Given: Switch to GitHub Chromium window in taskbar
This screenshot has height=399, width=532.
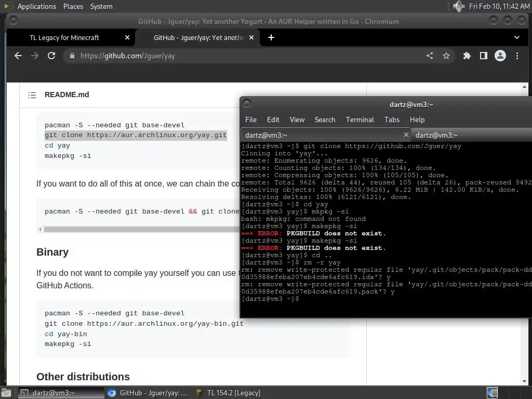Looking at the screenshot, I should tap(148, 393).
